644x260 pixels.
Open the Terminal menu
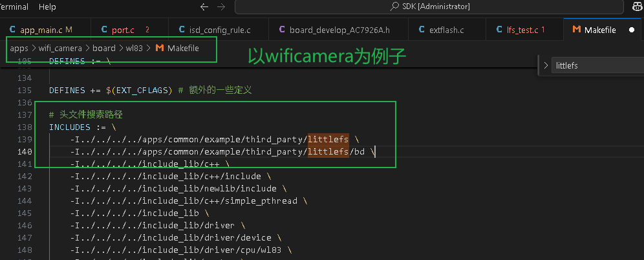coord(14,7)
